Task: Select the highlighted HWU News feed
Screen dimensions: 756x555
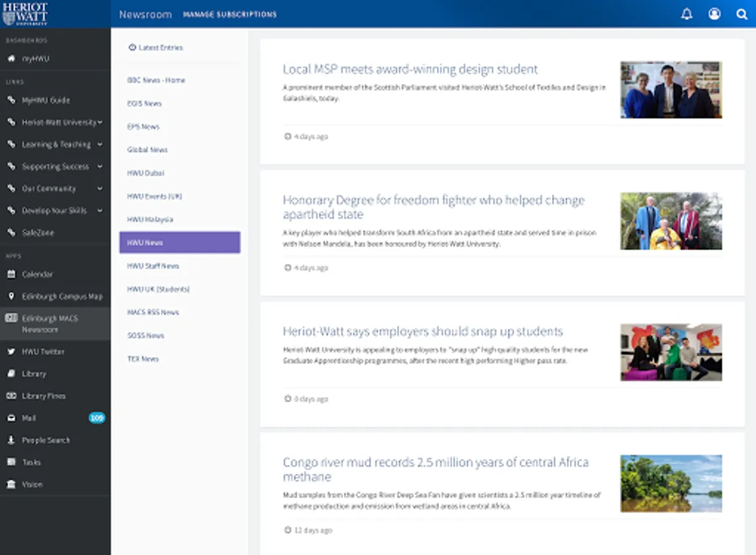Action: click(179, 242)
